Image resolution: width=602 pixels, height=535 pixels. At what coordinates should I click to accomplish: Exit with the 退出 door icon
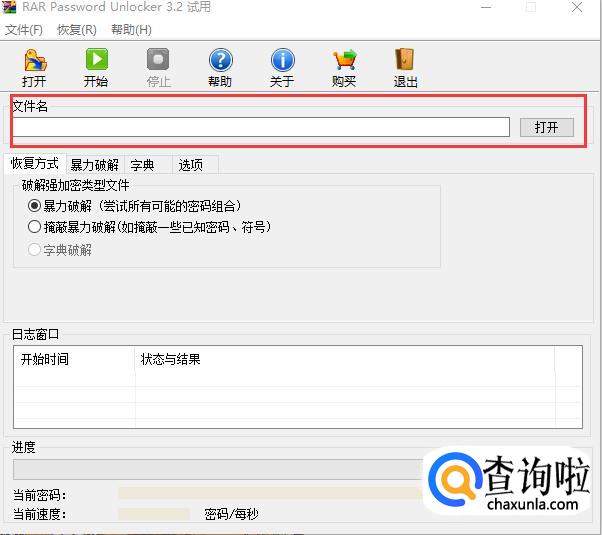(x=405, y=60)
